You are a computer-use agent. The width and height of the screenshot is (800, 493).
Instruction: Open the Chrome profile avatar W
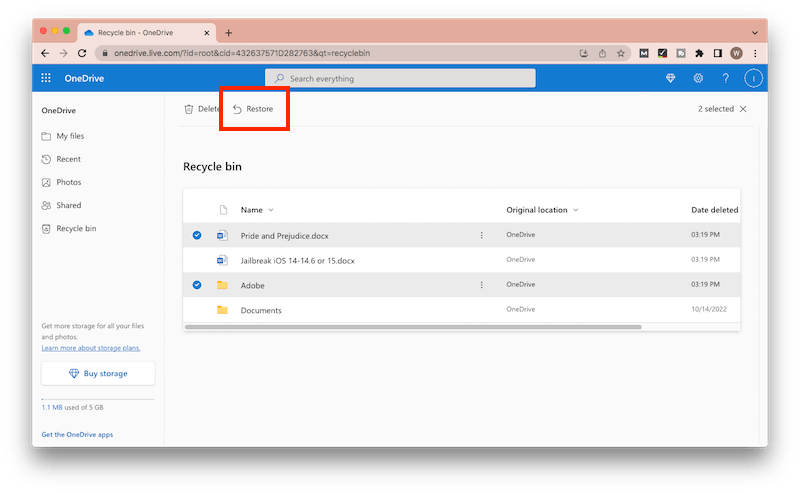click(x=736, y=53)
